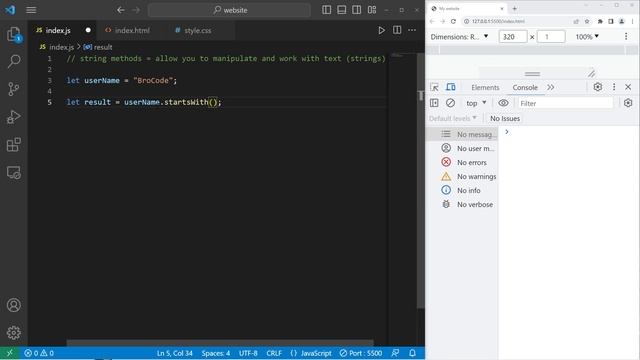Clear the console

pyautogui.click(x=450, y=103)
